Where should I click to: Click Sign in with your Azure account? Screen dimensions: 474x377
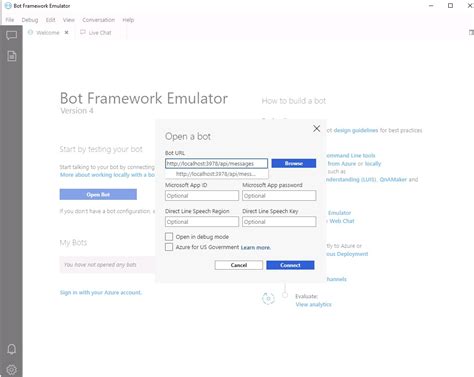point(101,292)
